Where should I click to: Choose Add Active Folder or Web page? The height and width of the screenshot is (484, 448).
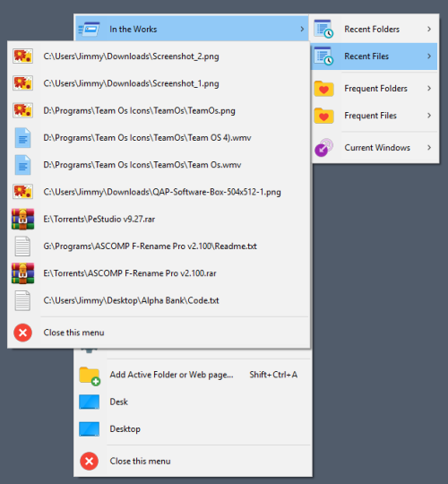193,375
